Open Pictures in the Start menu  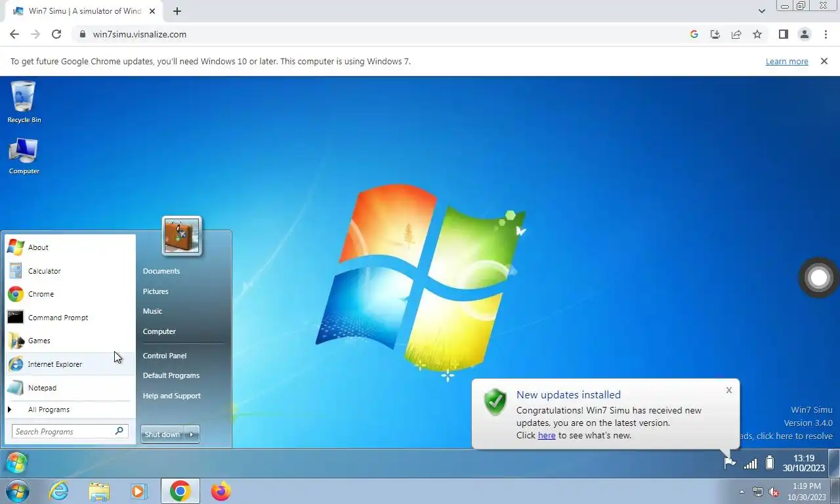click(x=156, y=291)
